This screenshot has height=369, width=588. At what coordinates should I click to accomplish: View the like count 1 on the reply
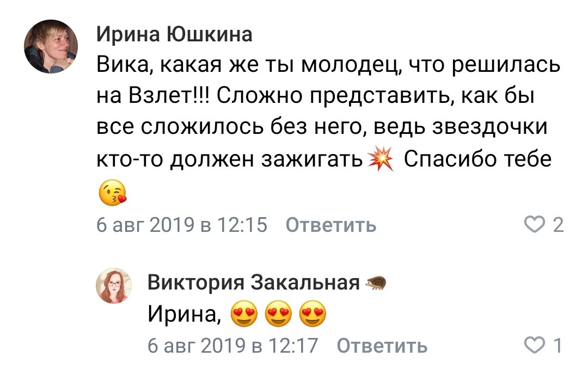pos(558,346)
